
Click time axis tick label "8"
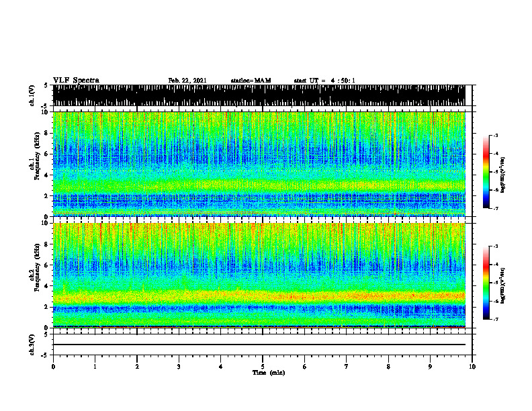point(388,367)
